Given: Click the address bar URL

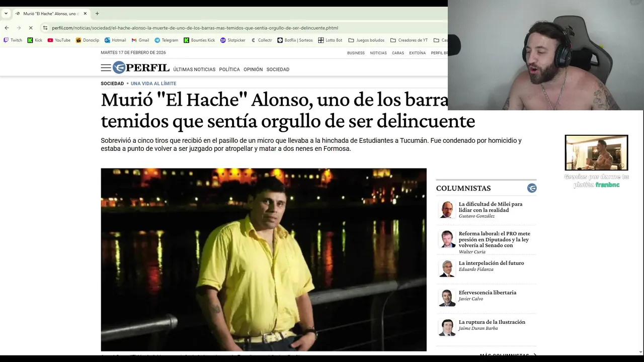Looking at the screenshot, I should tap(195, 28).
